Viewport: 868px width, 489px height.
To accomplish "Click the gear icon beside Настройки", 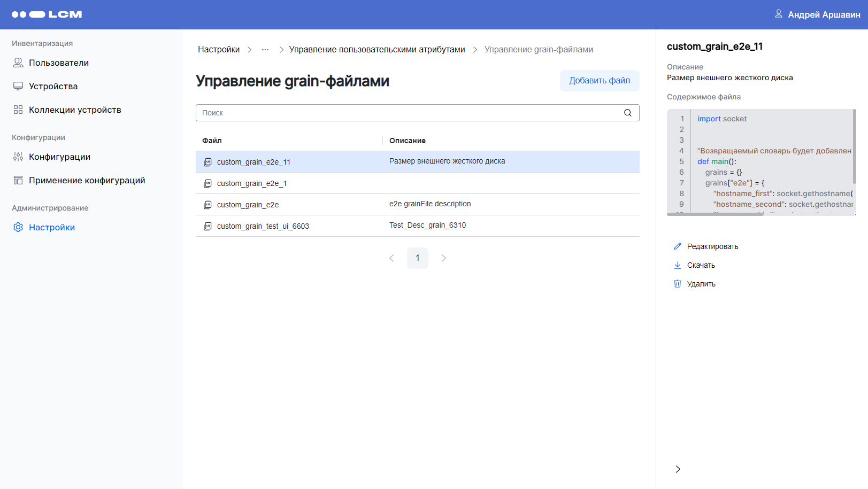I will click(x=18, y=227).
